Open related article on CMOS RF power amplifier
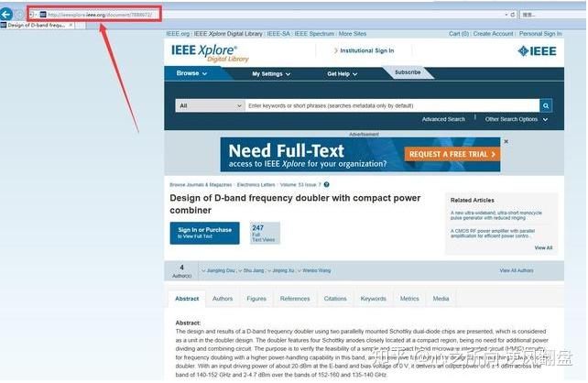Image resolution: width=588 pixels, height=383 pixels. click(493, 234)
